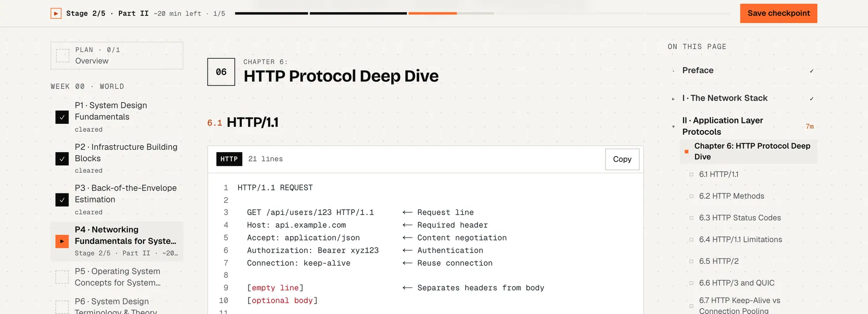The image size is (868, 314).
Task: Expand the I · The Network Stack section
Action: pyautogui.click(x=673, y=99)
